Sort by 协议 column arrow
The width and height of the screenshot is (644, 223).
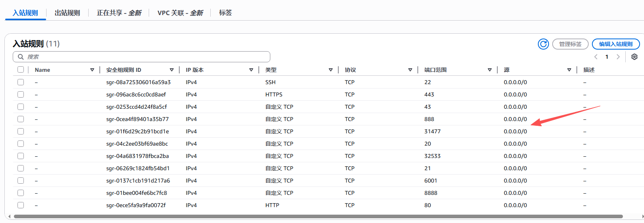tap(410, 70)
